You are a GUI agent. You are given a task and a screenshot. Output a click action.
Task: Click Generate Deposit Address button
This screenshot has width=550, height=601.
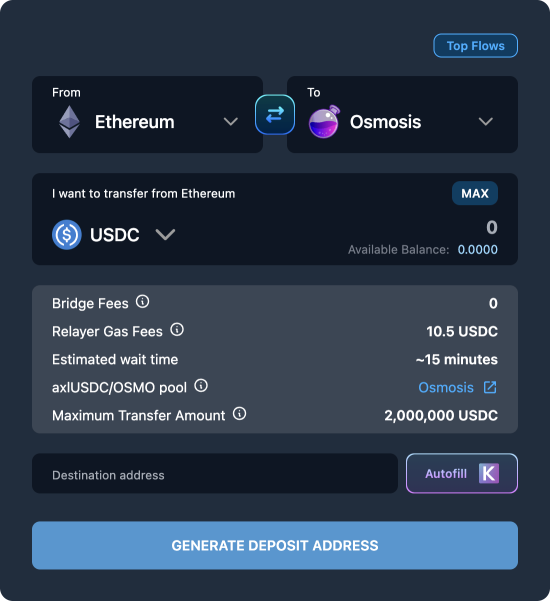(x=275, y=545)
